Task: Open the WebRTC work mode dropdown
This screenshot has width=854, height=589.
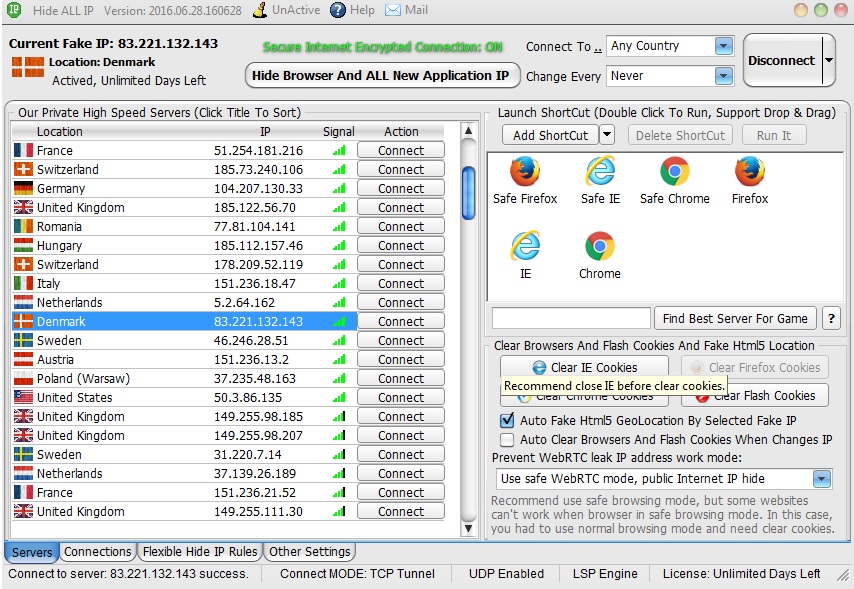Action: pos(821,479)
